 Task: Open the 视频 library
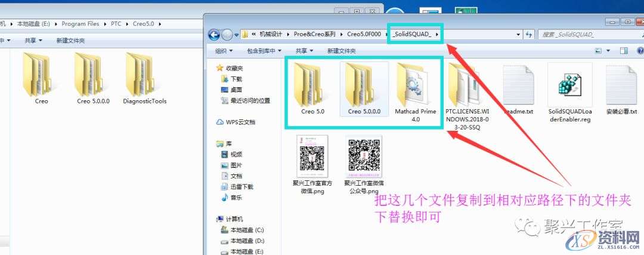tap(232, 154)
